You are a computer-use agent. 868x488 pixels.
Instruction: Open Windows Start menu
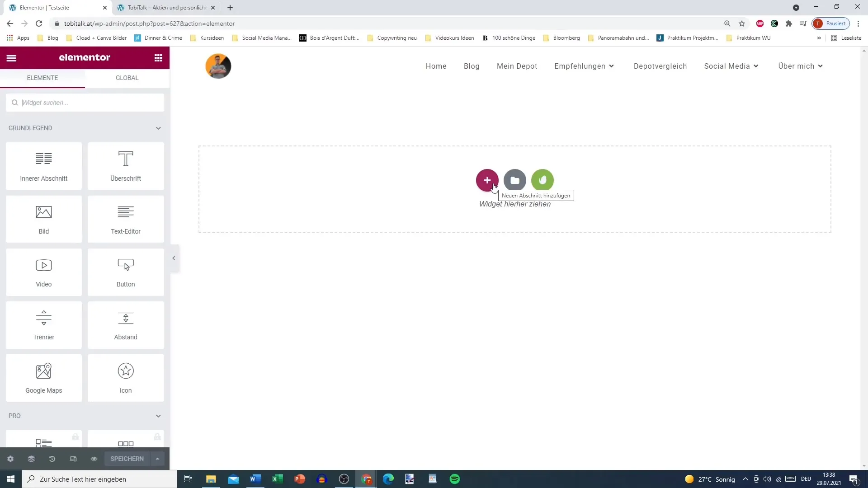point(11,479)
